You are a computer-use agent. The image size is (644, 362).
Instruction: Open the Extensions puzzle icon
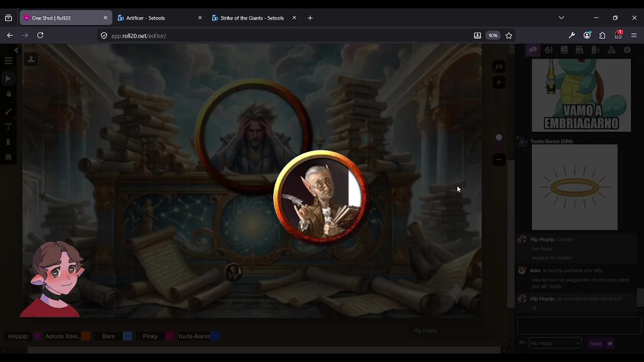coord(602,36)
